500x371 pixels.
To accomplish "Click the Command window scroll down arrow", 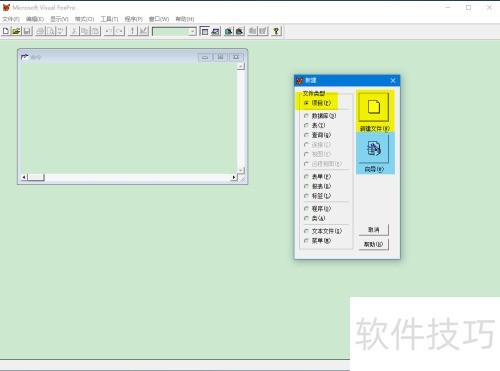I will (241, 170).
